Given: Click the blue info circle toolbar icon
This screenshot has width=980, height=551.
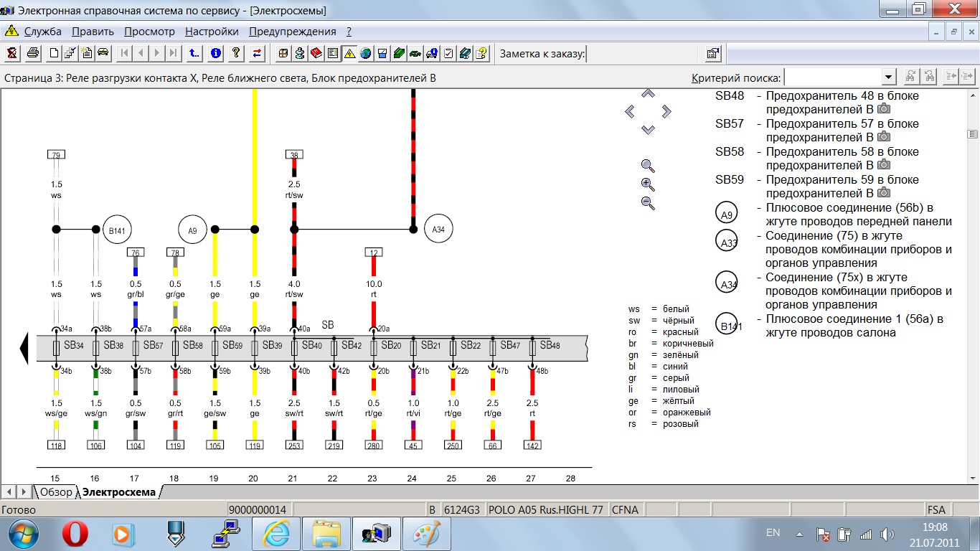Looking at the screenshot, I should 216,53.
